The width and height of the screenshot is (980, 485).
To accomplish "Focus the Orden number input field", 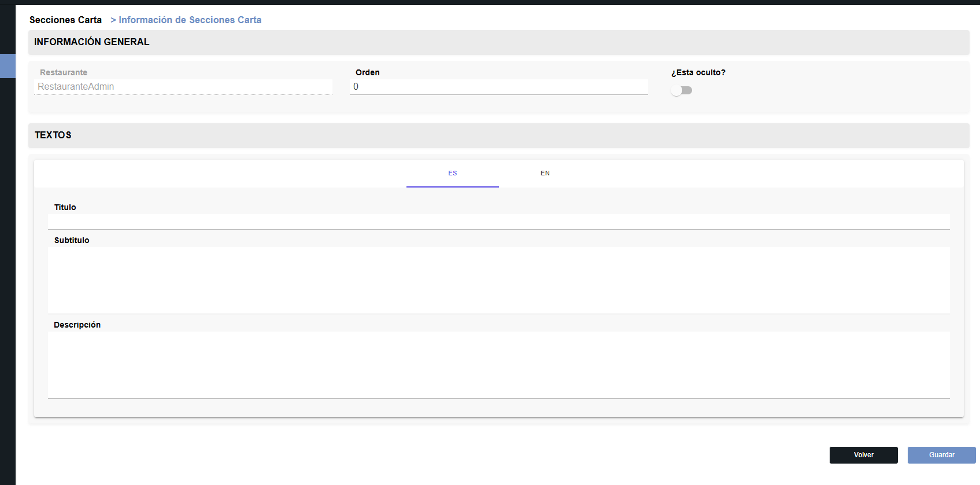I will coord(498,87).
